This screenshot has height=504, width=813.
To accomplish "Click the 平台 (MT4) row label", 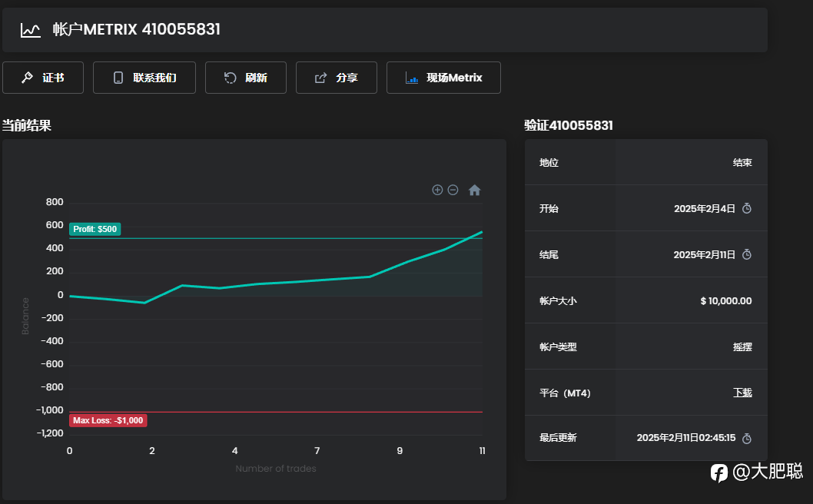I will point(565,393).
